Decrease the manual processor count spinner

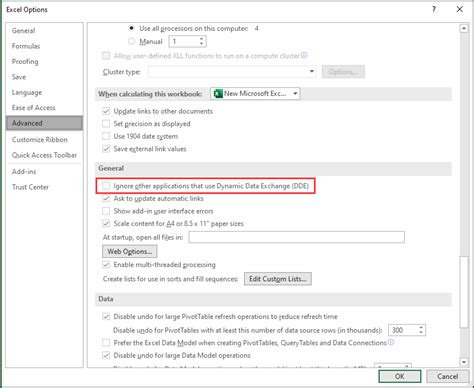pos(201,44)
